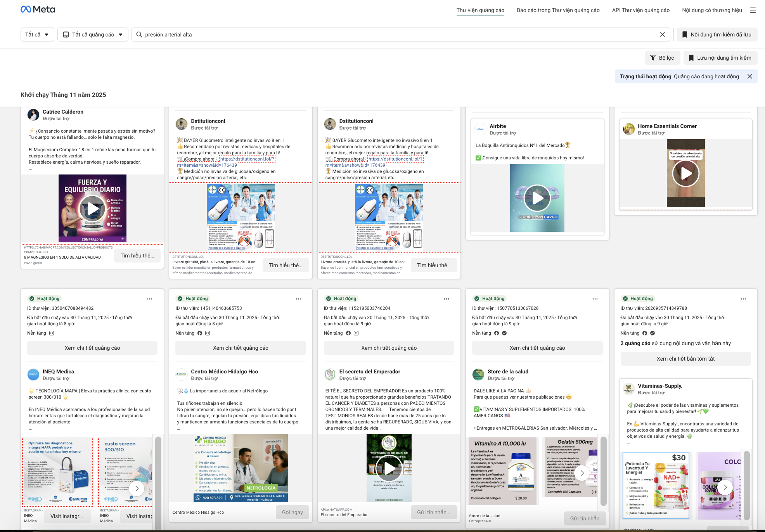Play the Airbite ad video

point(537,198)
